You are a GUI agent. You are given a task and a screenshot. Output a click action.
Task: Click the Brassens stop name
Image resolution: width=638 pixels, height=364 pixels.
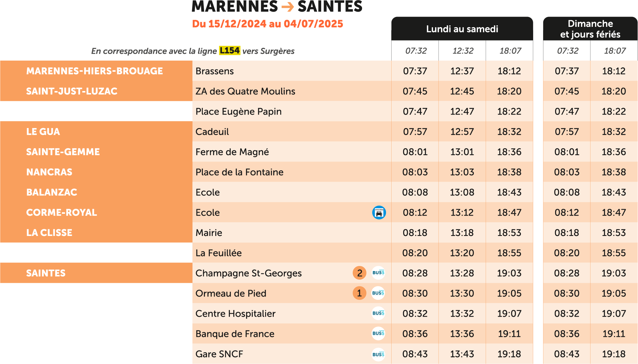tap(215, 71)
